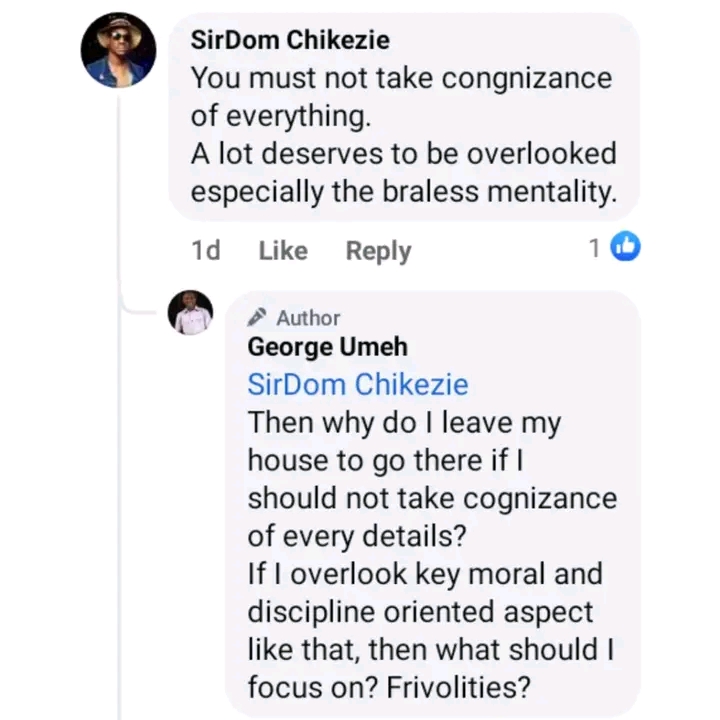Click the blue SirDom Chikezie mention

tap(357, 384)
